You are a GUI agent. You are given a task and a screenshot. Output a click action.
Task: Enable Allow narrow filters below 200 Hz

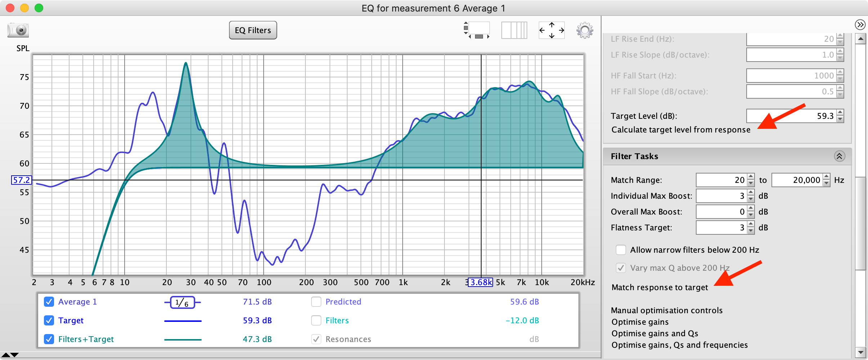pyautogui.click(x=621, y=250)
